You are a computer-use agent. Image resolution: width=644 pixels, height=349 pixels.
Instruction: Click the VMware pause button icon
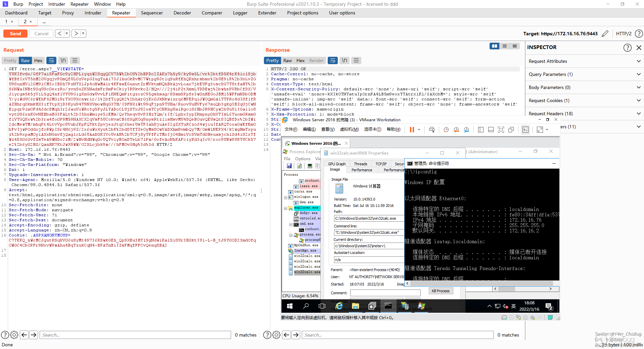pyautogui.click(x=412, y=130)
